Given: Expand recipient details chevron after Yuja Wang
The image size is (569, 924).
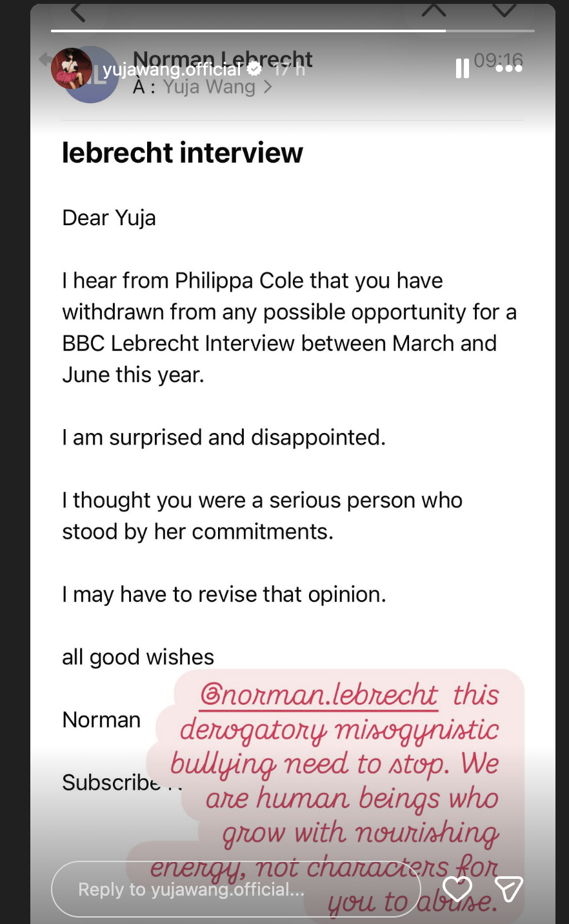Looking at the screenshot, I should (268, 87).
